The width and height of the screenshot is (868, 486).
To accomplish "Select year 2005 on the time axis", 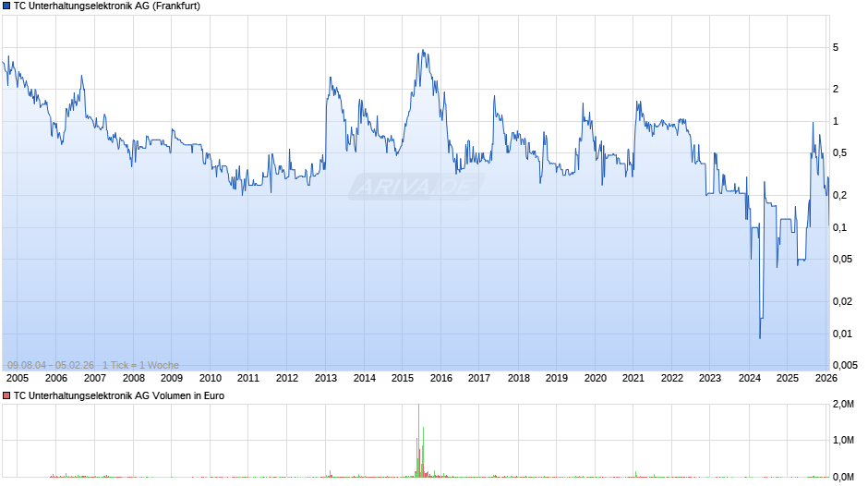I will [18, 378].
